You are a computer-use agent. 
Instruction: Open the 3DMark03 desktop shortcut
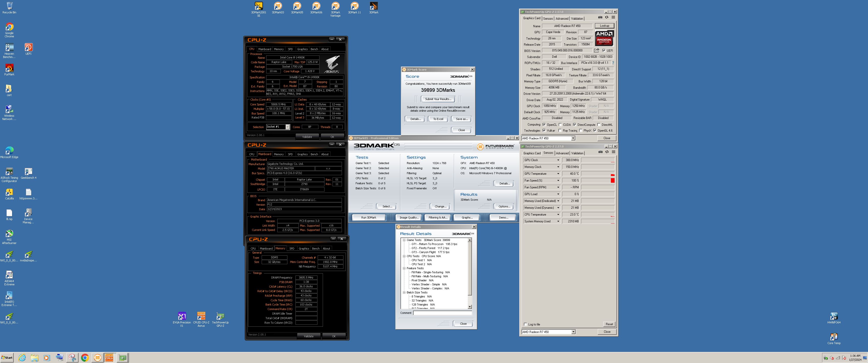(x=278, y=8)
